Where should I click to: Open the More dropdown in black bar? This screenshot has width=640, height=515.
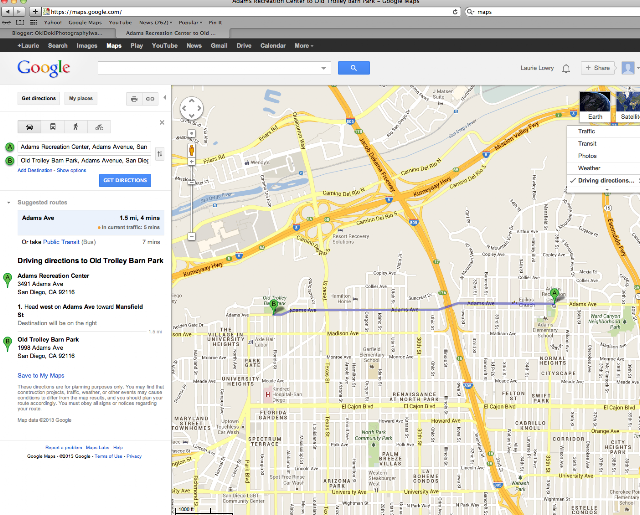point(304,46)
